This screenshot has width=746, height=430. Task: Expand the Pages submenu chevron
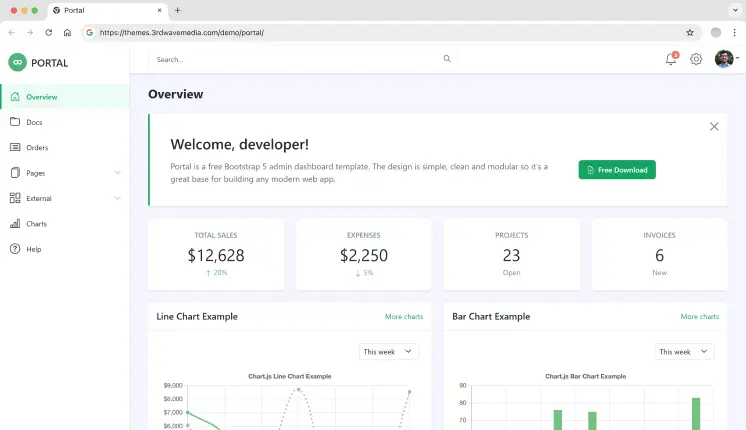pos(118,173)
